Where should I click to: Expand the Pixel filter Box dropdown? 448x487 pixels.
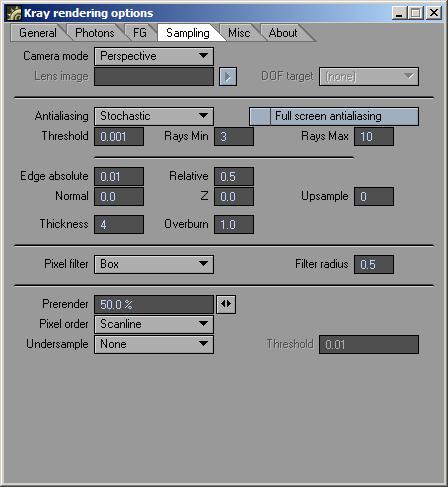coord(154,264)
